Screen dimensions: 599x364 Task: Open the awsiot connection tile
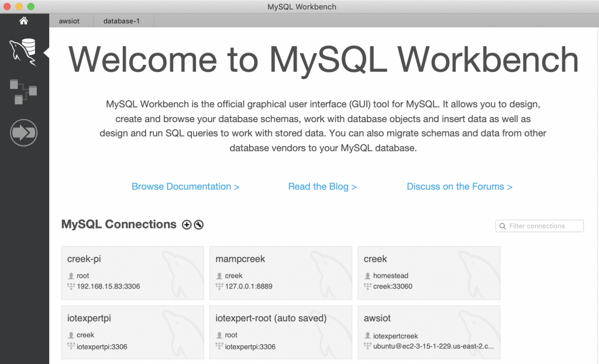click(x=429, y=332)
